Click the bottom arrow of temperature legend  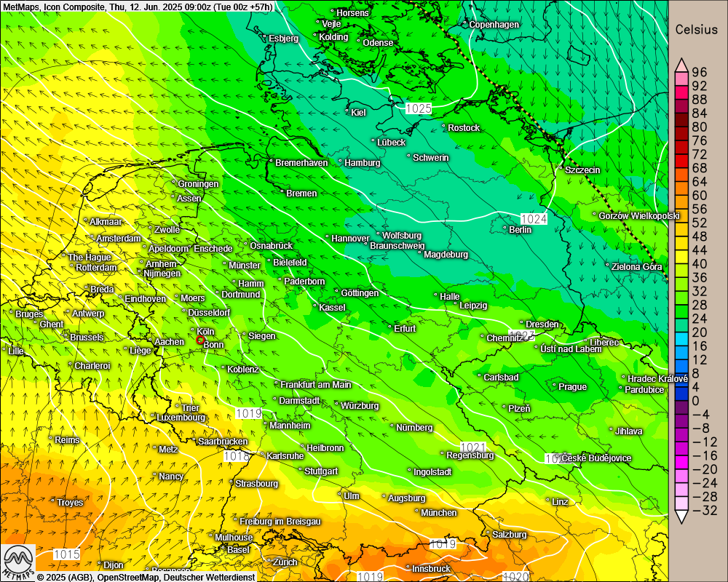click(681, 517)
